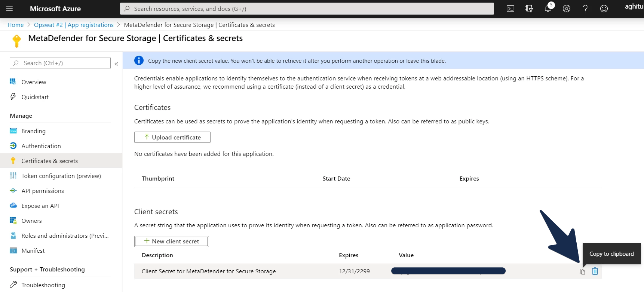Click the Thumbprint column header
The height and width of the screenshot is (292, 644).
(x=158, y=178)
